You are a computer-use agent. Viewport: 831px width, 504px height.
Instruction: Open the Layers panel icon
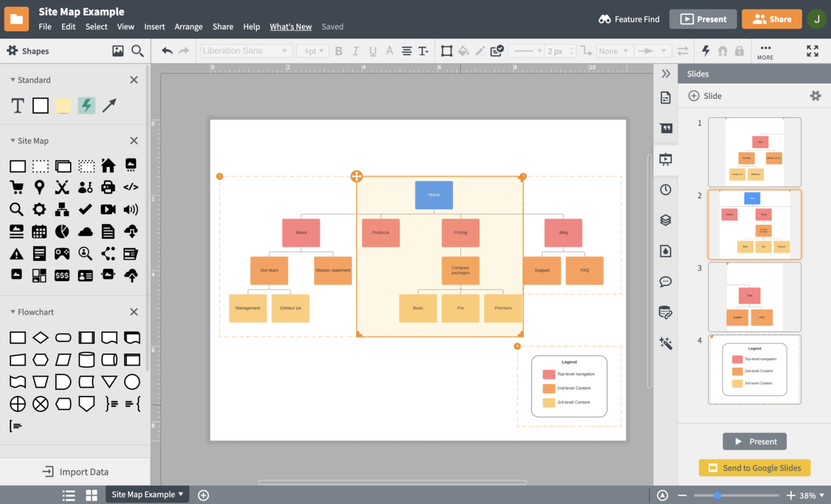(x=665, y=220)
